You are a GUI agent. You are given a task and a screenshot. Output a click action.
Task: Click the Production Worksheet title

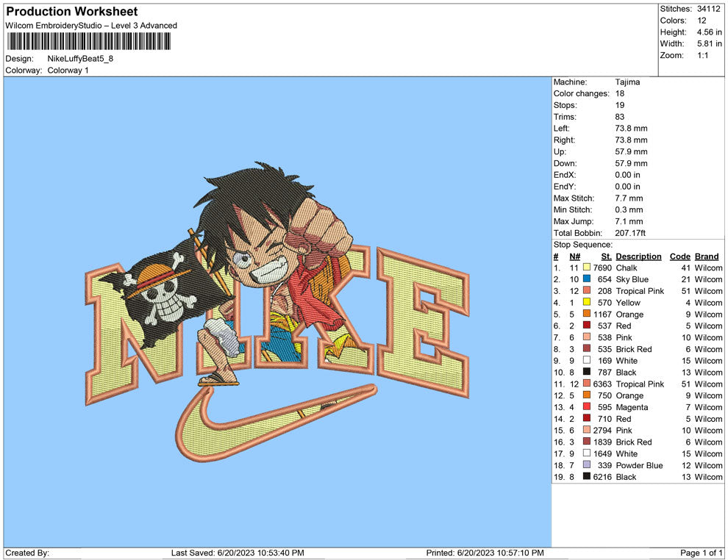[x=72, y=12]
